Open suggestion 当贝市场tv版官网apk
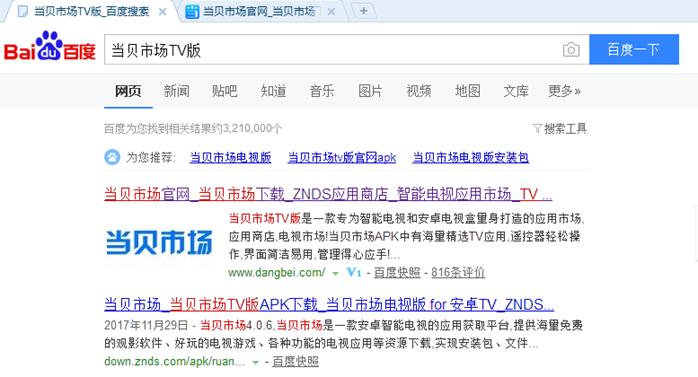 click(342, 158)
